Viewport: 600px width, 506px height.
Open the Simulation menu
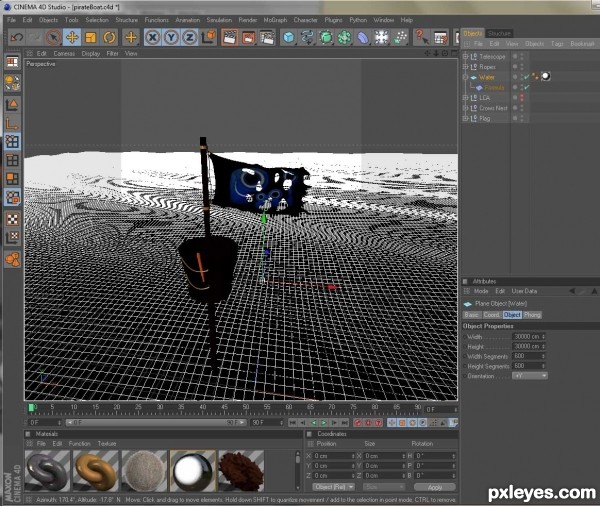click(x=219, y=20)
